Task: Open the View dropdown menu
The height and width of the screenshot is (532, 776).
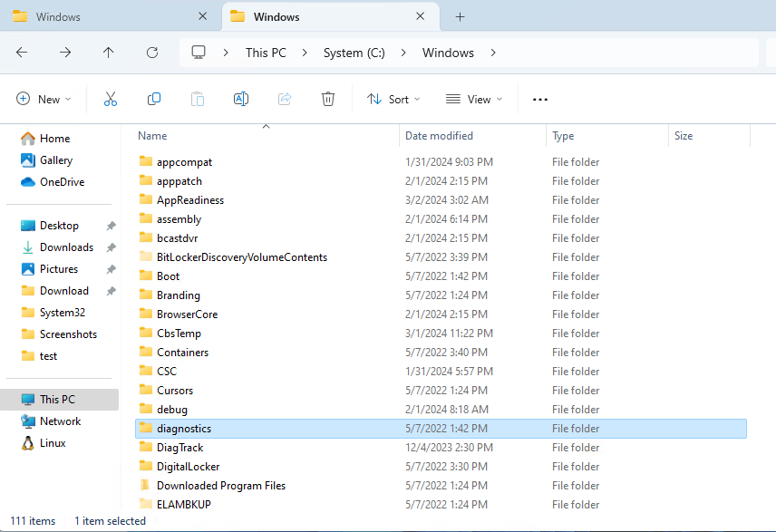Action: [474, 100]
